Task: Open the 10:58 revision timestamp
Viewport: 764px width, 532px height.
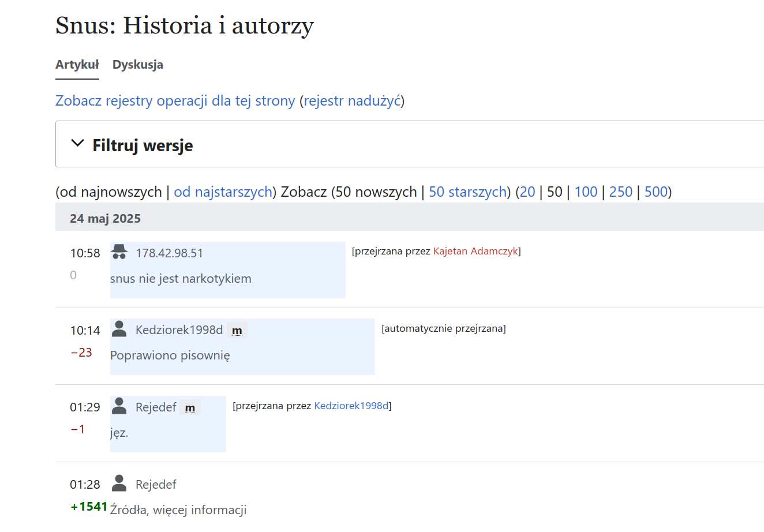Action: [85, 253]
